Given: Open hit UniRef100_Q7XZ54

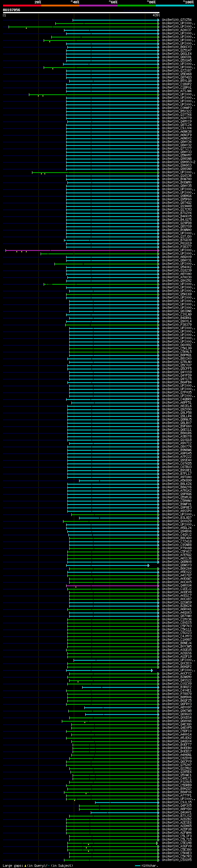Looking at the screenshot, I should 176,20.
